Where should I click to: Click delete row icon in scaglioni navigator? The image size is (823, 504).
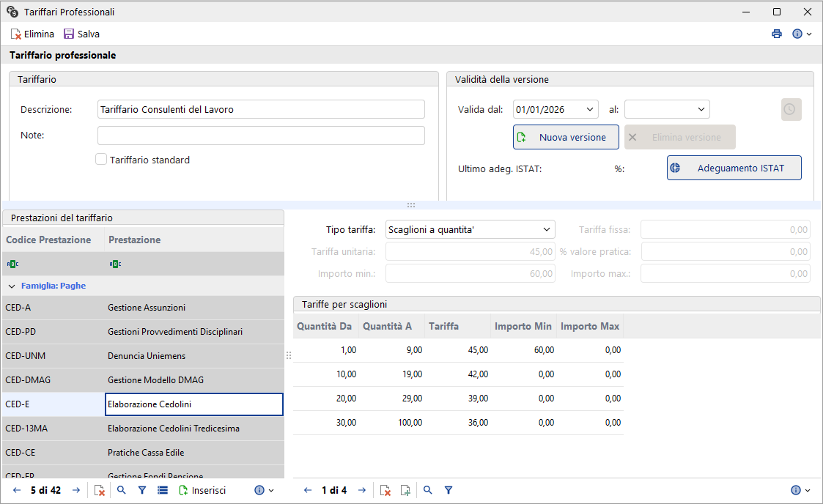[x=385, y=490]
